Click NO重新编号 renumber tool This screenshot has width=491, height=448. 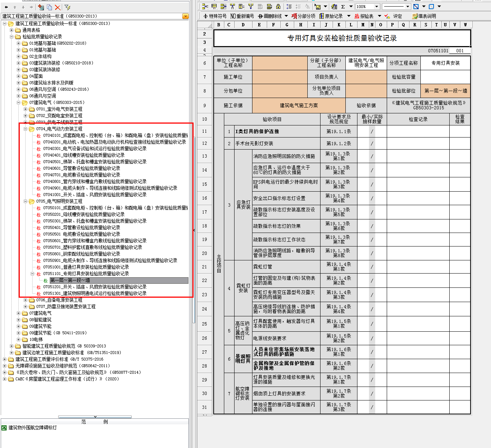pyautogui.click(x=242, y=16)
